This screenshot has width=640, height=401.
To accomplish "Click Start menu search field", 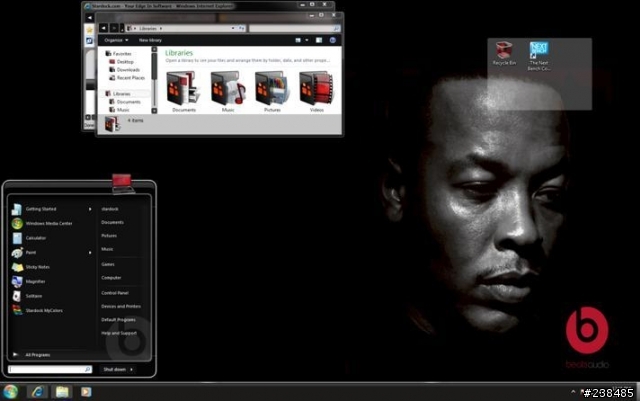I will [50, 369].
